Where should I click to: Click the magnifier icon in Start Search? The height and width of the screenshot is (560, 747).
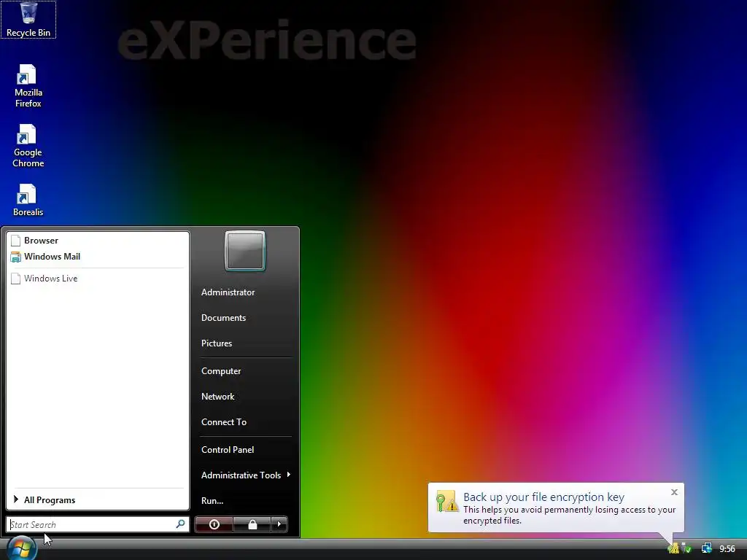pyautogui.click(x=181, y=524)
